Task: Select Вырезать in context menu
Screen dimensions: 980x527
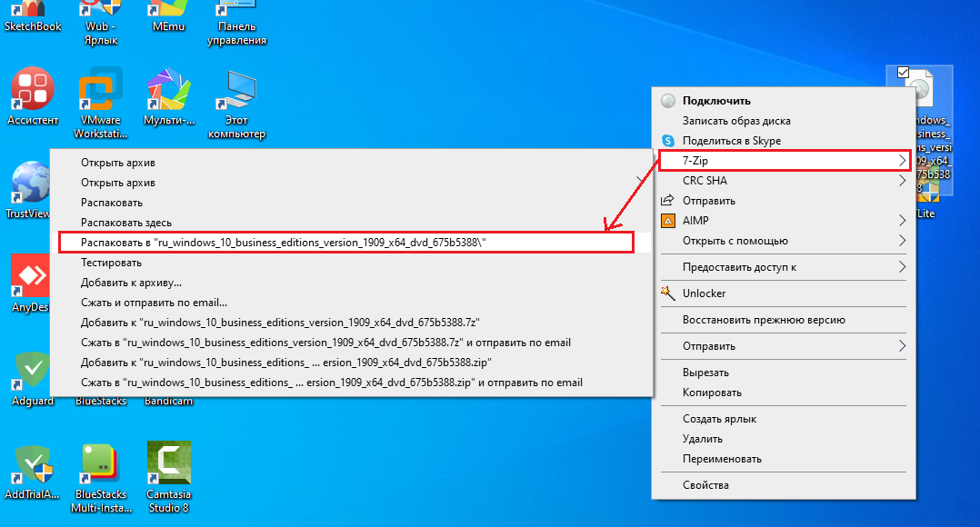Action: pos(784,373)
